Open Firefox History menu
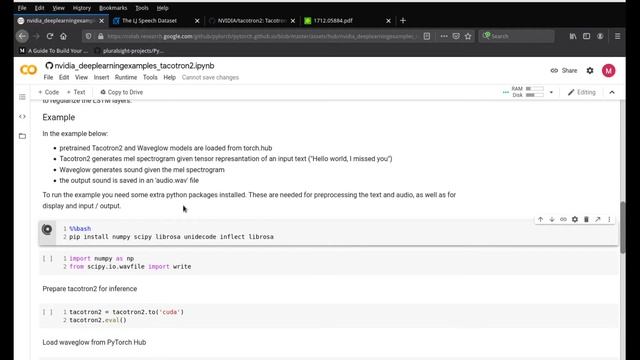 (x=82, y=8)
